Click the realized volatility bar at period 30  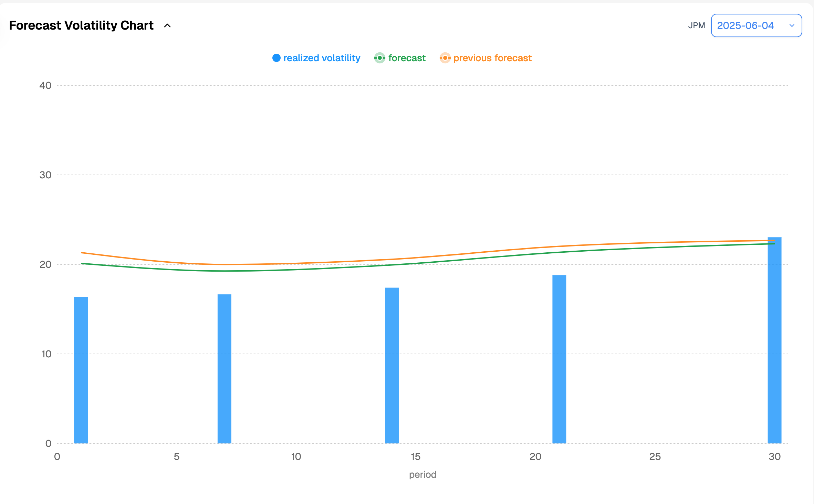tap(774, 340)
